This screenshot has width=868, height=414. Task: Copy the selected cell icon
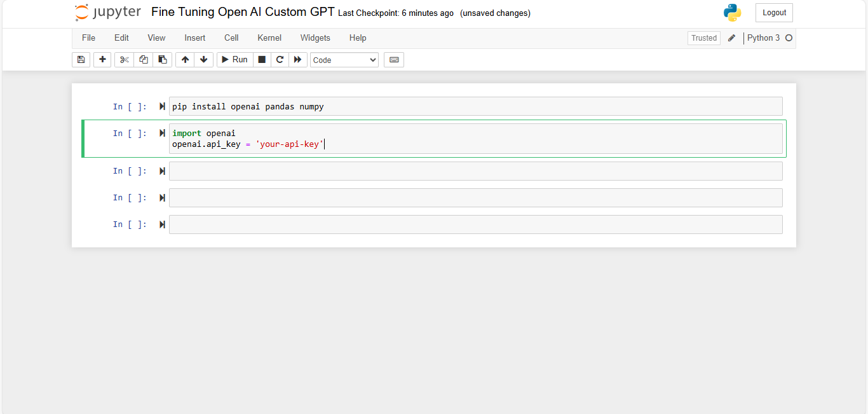click(x=143, y=59)
